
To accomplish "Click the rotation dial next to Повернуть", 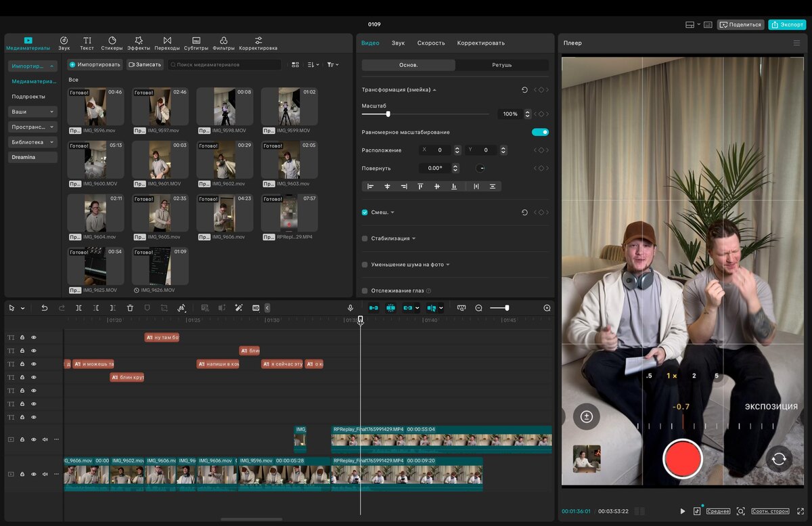I will coord(480,168).
